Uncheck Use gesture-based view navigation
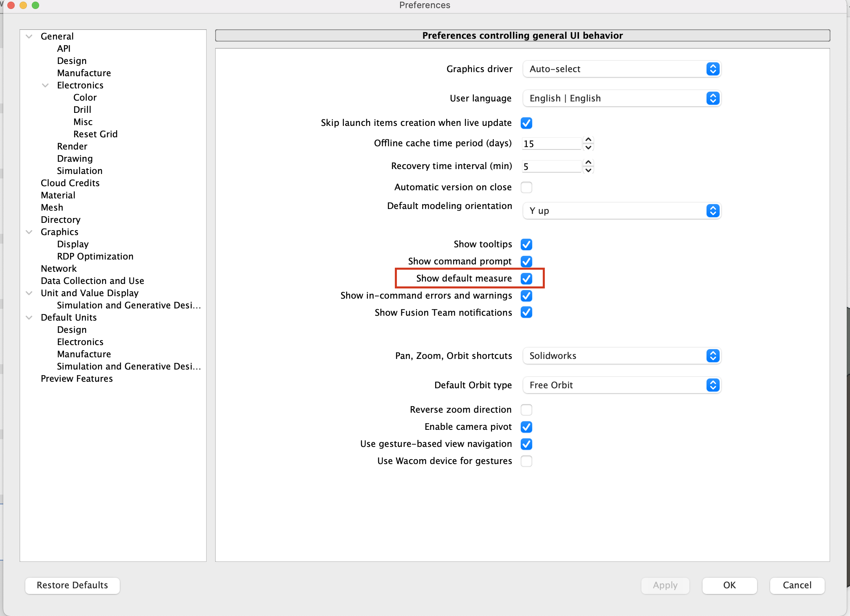The image size is (850, 616). click(526, 444)
